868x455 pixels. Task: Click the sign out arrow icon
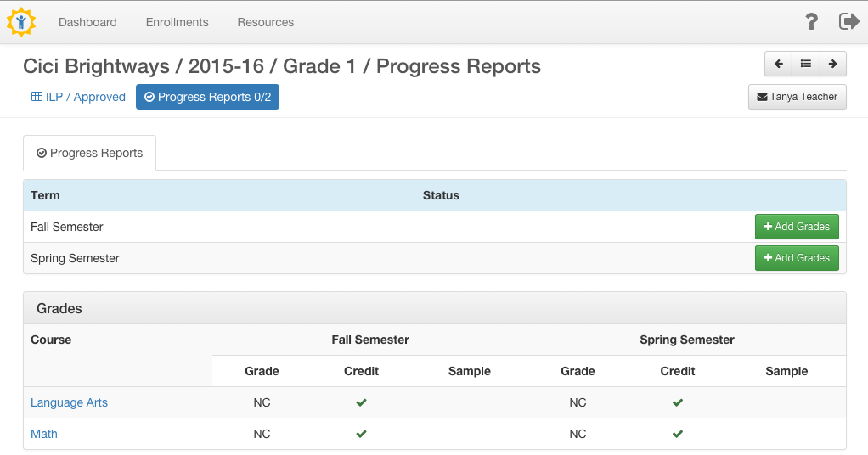coord(849,21)
